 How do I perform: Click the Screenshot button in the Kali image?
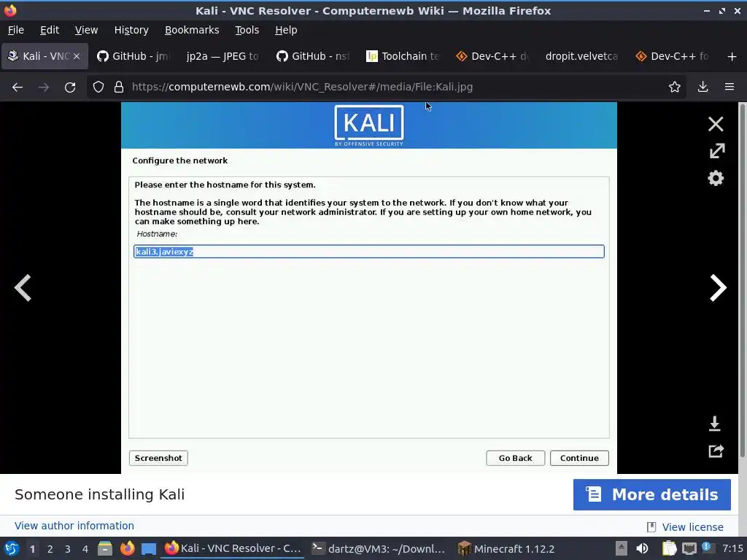click(x=158, y=458)
